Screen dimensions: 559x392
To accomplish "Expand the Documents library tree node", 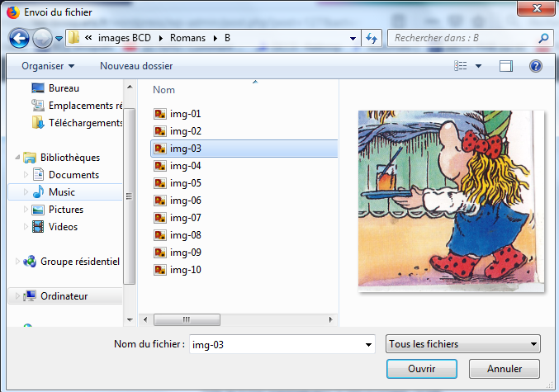I will click(x=26, y=175).
